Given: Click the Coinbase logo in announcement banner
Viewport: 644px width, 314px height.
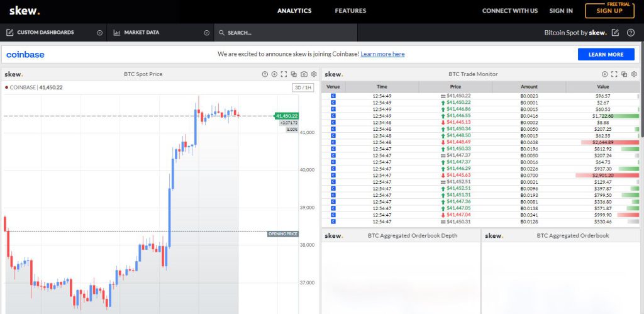Looking at the screenshot, I should 25,54.
